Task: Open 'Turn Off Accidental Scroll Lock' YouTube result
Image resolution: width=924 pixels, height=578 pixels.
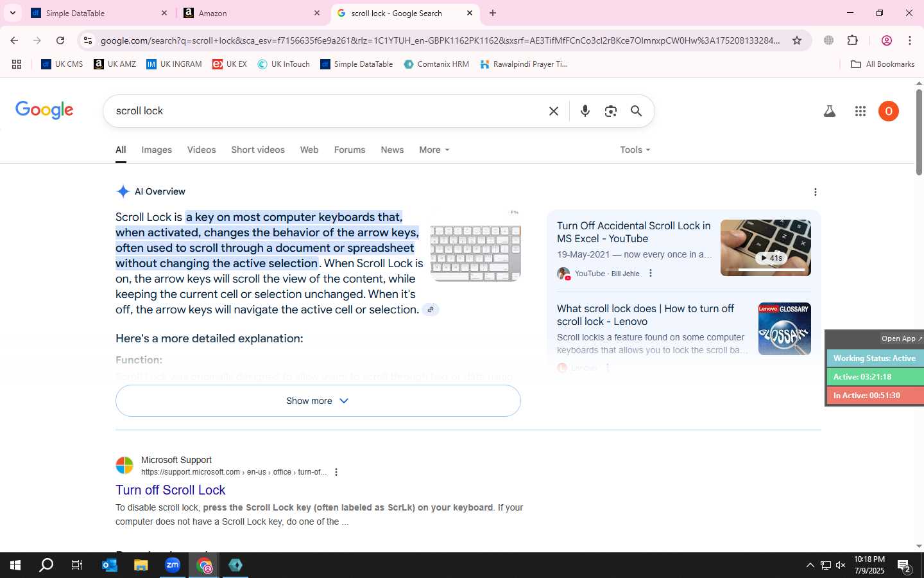Action: tap(633, 232)
